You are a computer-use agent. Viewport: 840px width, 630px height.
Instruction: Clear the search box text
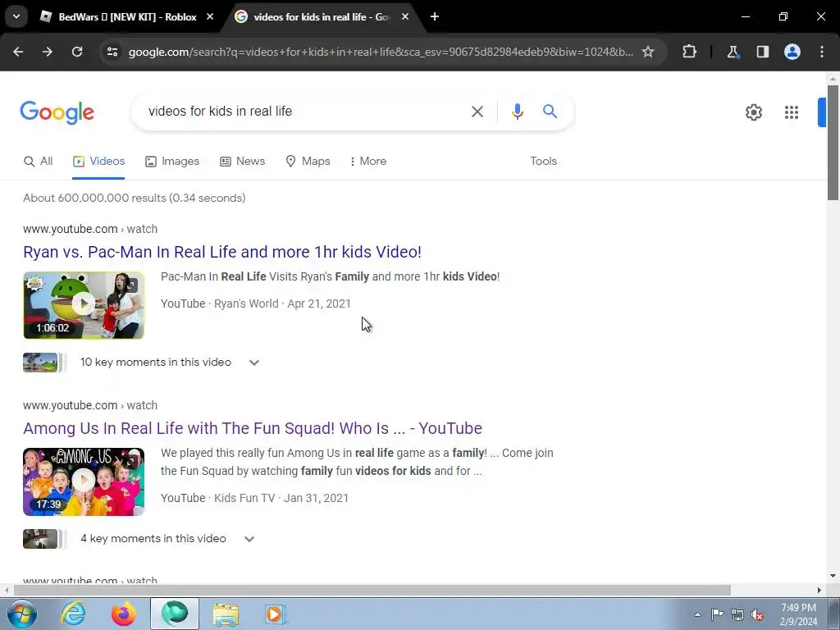point(477,112)
